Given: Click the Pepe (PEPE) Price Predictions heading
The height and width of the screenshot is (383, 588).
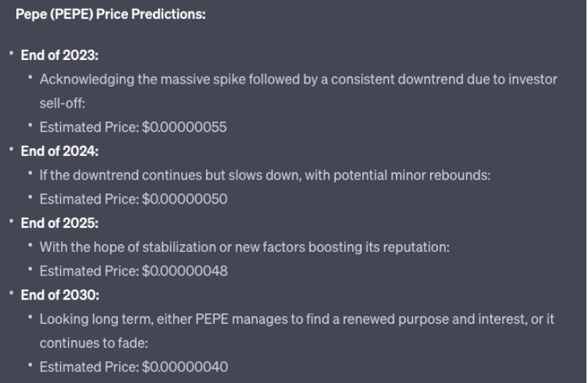Looking at the screenshot, I should (111, 14).
